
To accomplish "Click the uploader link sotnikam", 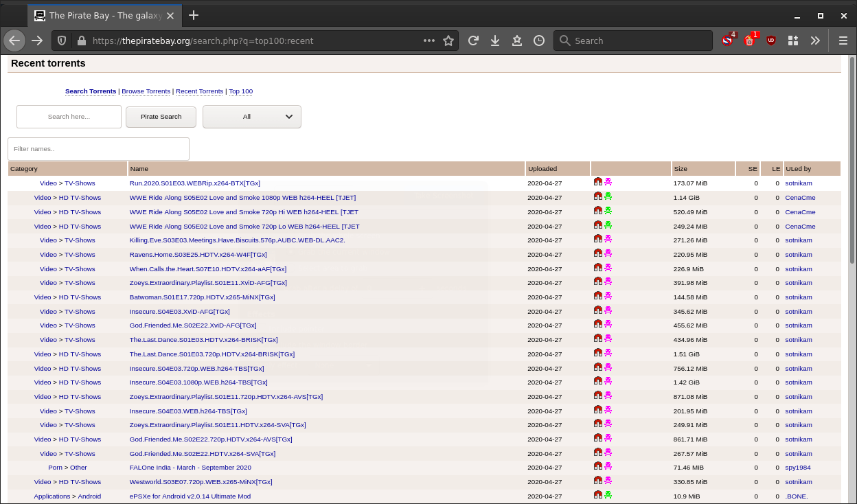I will point(798,183).
